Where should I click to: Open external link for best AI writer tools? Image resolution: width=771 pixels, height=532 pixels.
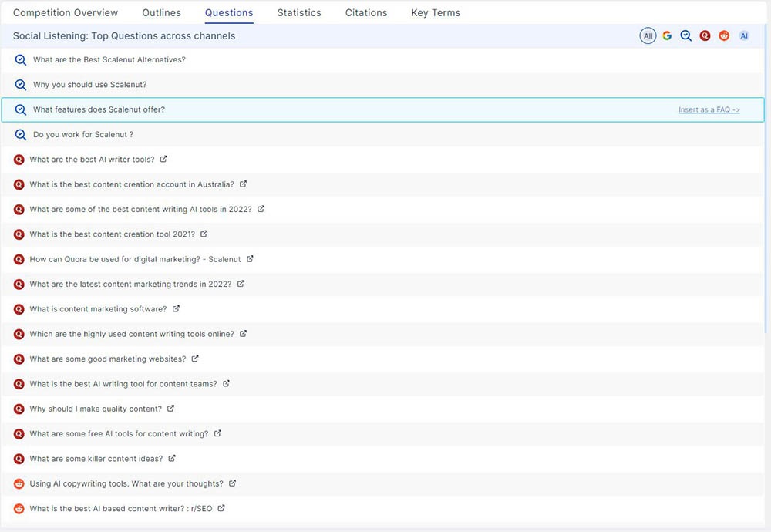163,160
